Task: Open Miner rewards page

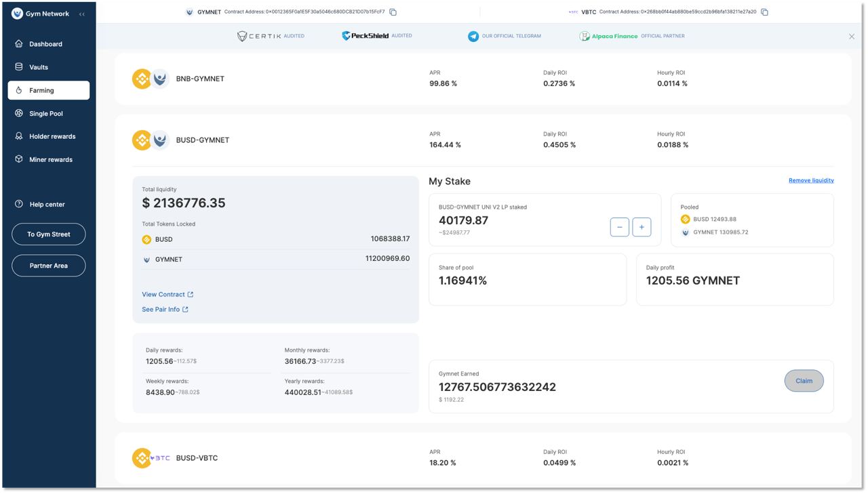Action: coord(50,160)
